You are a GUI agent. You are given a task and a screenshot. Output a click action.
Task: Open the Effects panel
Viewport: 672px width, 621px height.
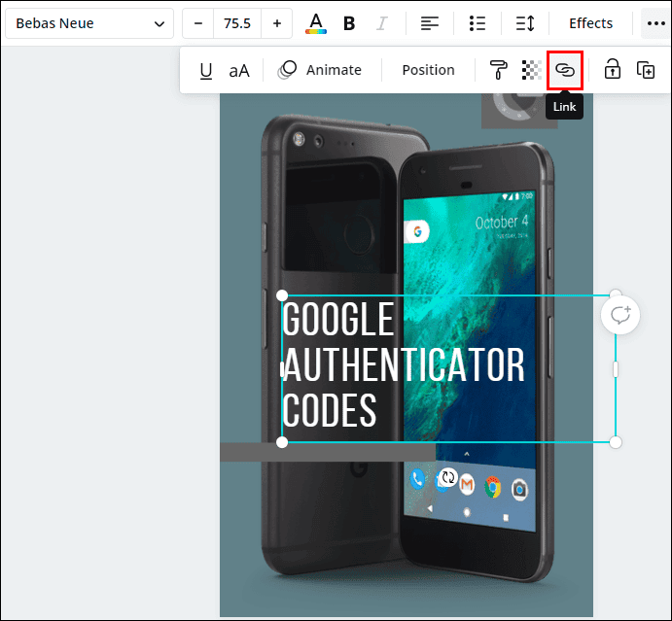pos(590,23)
